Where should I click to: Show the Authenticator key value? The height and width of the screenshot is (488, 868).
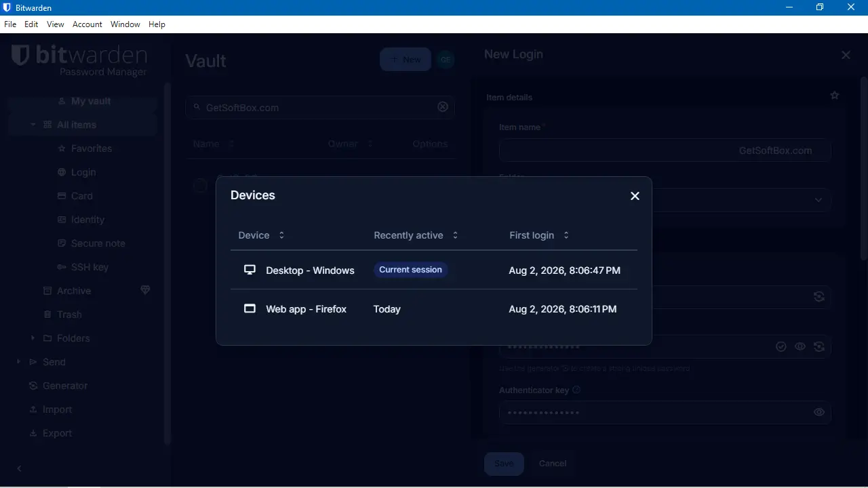[x=819, y=412]
